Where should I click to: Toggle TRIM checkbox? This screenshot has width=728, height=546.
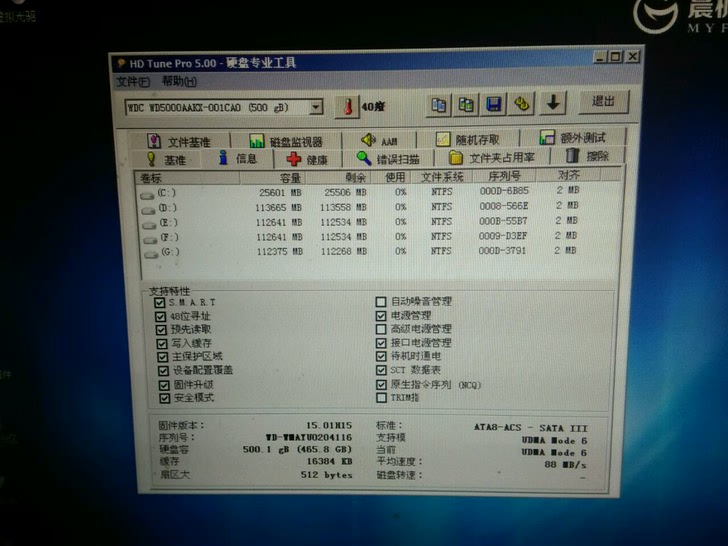tap(381, 398)
